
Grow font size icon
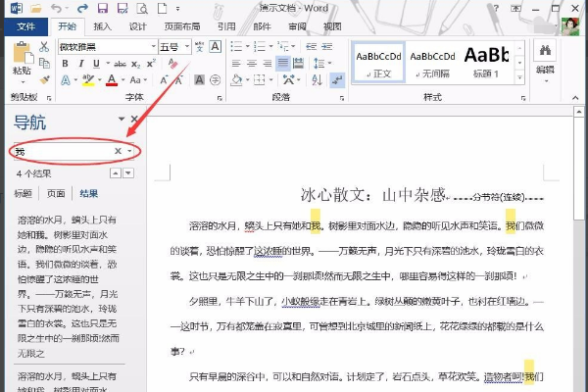(x=164, y=80)
